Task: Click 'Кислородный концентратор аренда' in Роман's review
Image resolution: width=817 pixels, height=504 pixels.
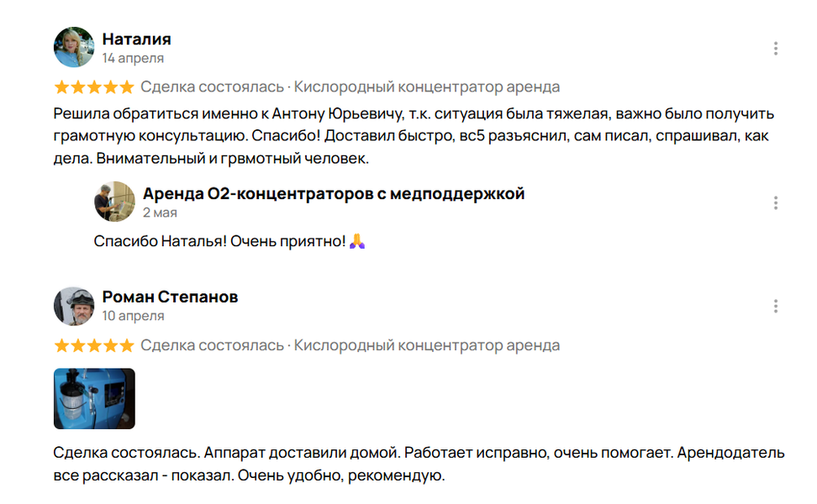Action: point(427,345)
